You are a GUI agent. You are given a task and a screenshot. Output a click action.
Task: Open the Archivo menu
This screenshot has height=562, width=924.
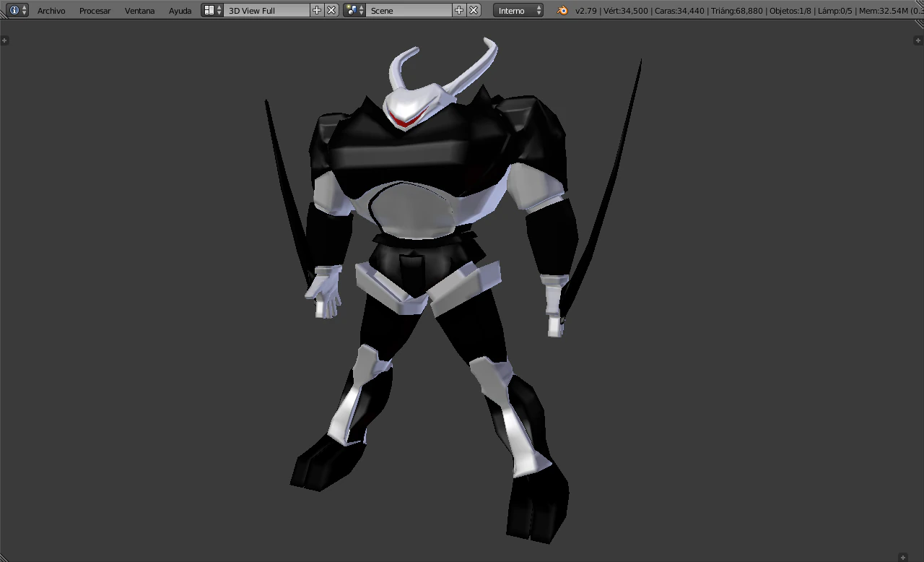point(51,10)
